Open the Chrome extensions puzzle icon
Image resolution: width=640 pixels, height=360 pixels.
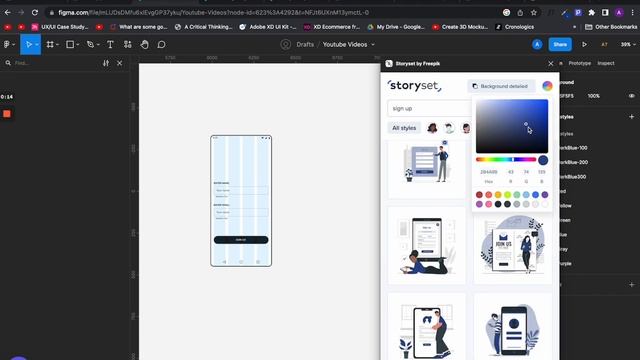591,13
